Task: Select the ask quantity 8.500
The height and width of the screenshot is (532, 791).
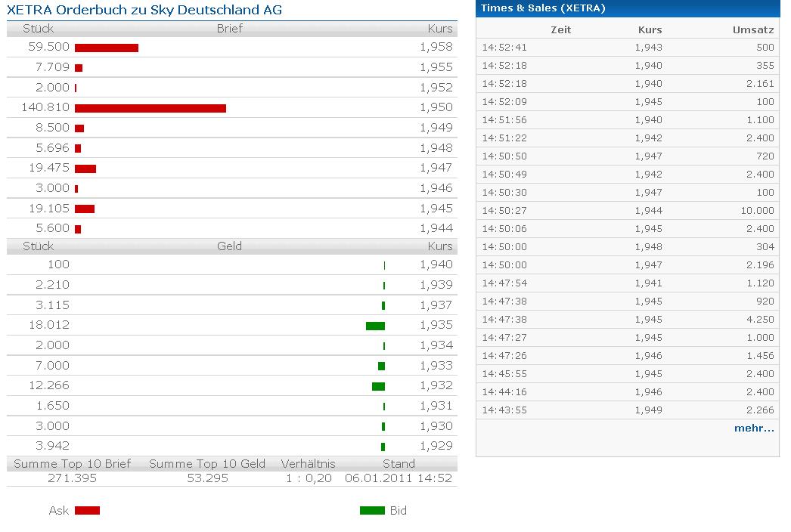Action: (x=52, y=128)
